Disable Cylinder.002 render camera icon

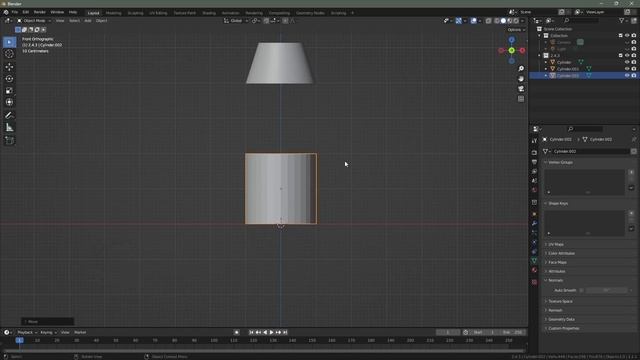[634, 76]
